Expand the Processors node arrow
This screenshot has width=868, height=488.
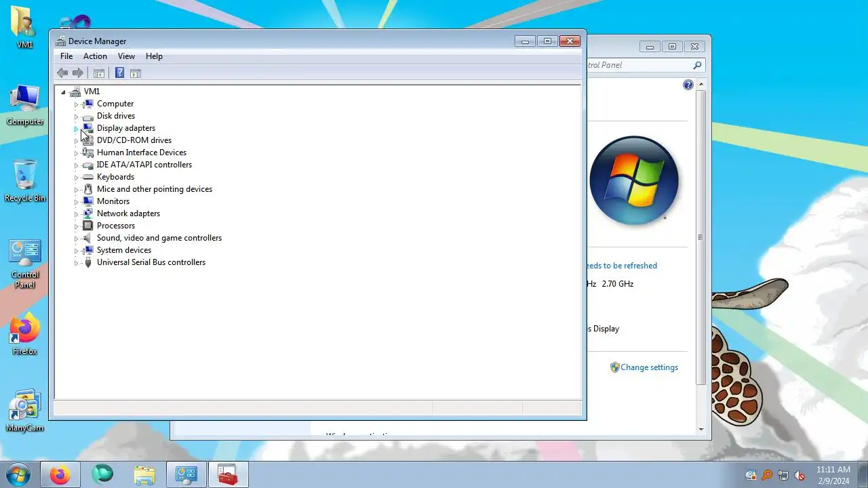pos(76,226)
